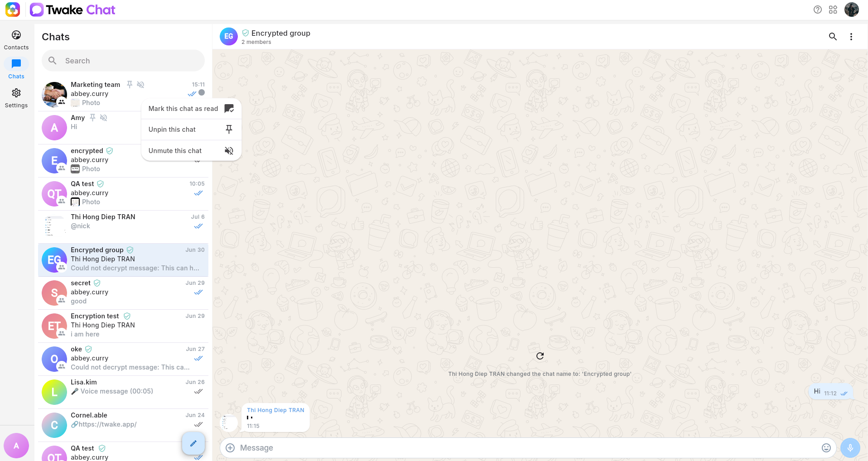Click the chat name changed notice
Image resolution: width=868 pixels, height=461 pixels.
click(540, 374)
